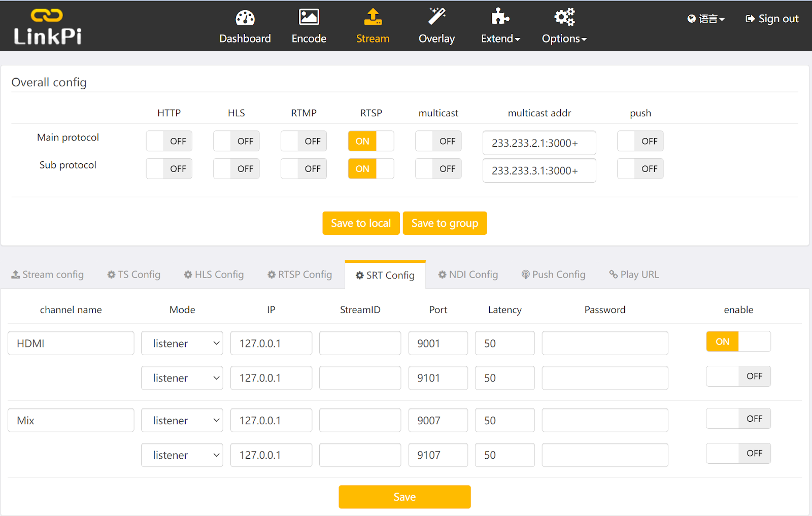Disable the HDMI SRT enable switch
Image resolution: width=812 pixels, height=516 pixels.
738,342
